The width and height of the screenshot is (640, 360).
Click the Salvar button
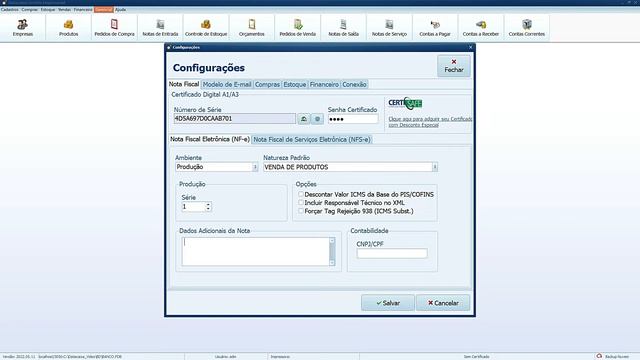coord(388,303)
